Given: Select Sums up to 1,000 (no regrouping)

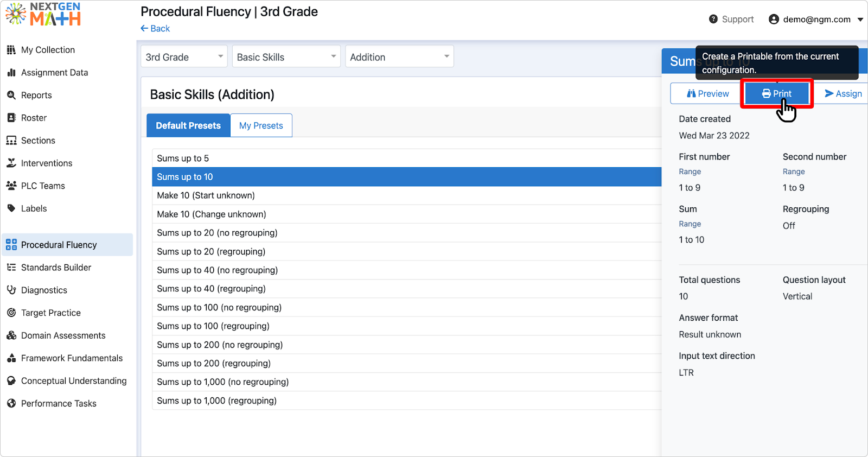Looking at the screenshot, I should 407,382.
